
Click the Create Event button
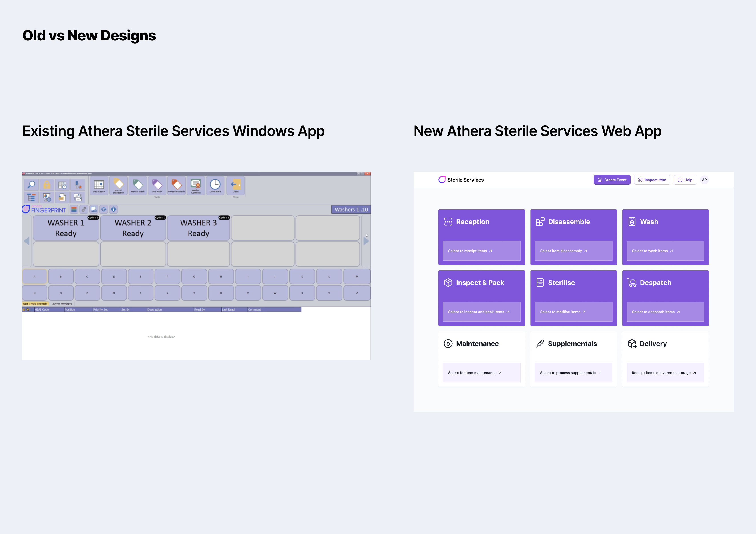click(x=612, y=180)
